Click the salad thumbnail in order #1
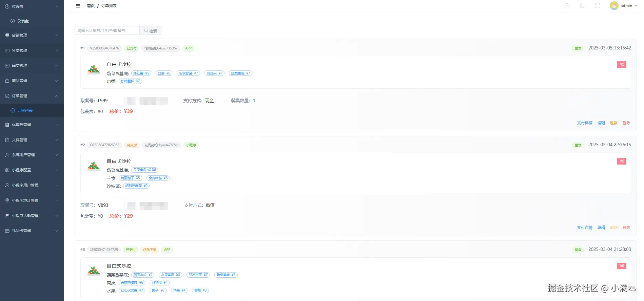This screenshot has height=301, width=644. [94, 69]
